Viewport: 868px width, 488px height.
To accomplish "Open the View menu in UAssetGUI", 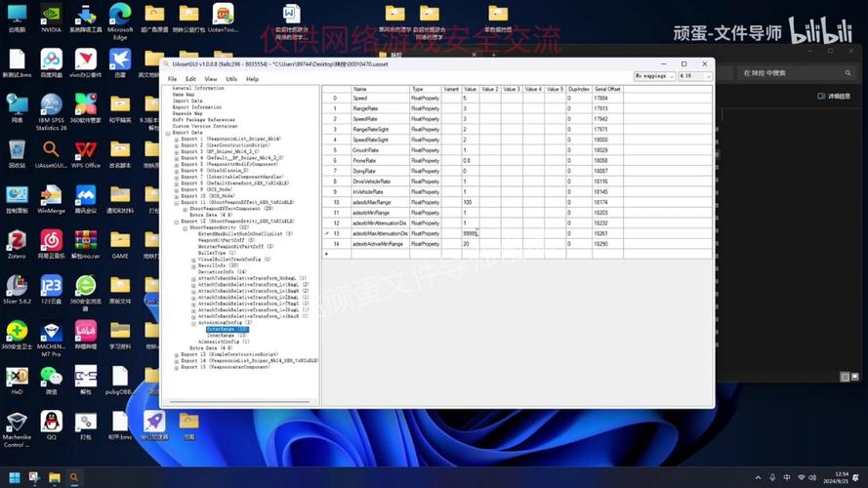I will [x=211, y=79].
